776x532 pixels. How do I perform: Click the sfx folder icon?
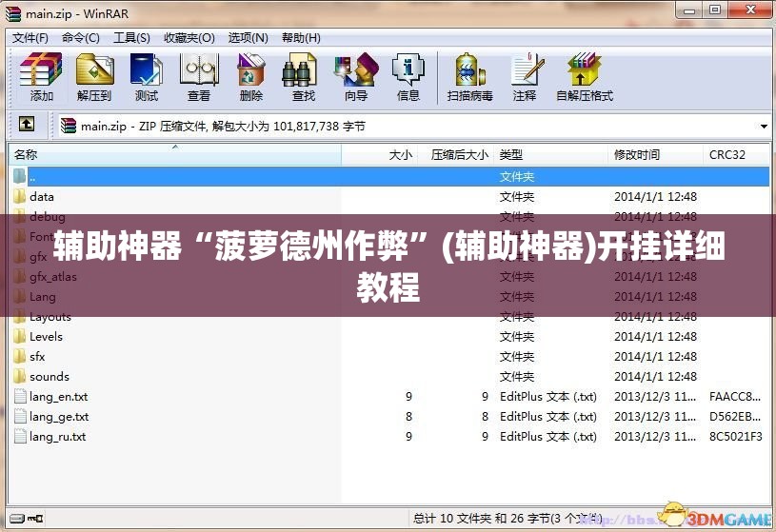point(19,356)
